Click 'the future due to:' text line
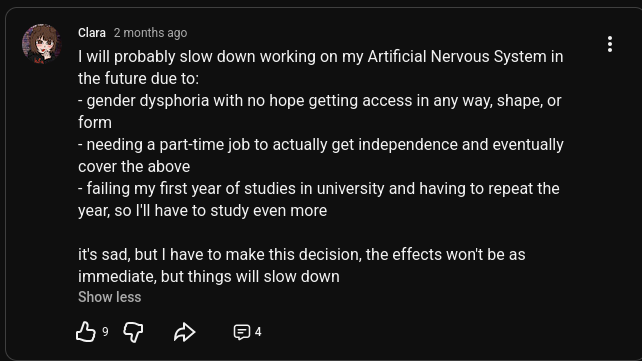 click(x=138, y=79)
